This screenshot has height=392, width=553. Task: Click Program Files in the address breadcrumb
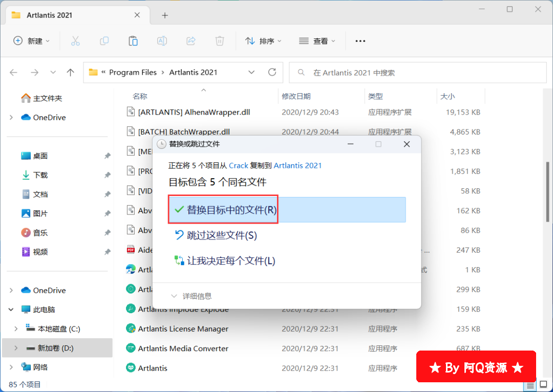point(133,72)
